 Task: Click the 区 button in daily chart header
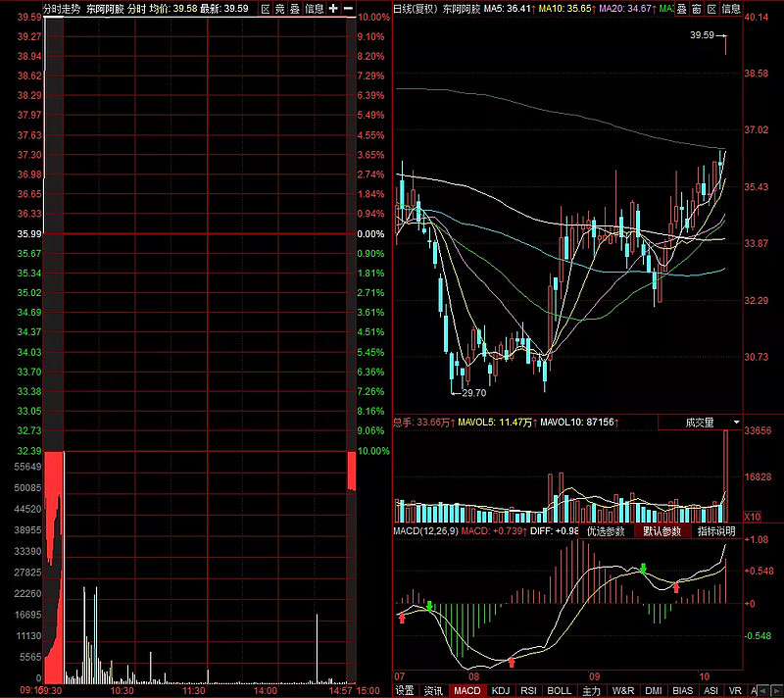[x=711, y=9]
